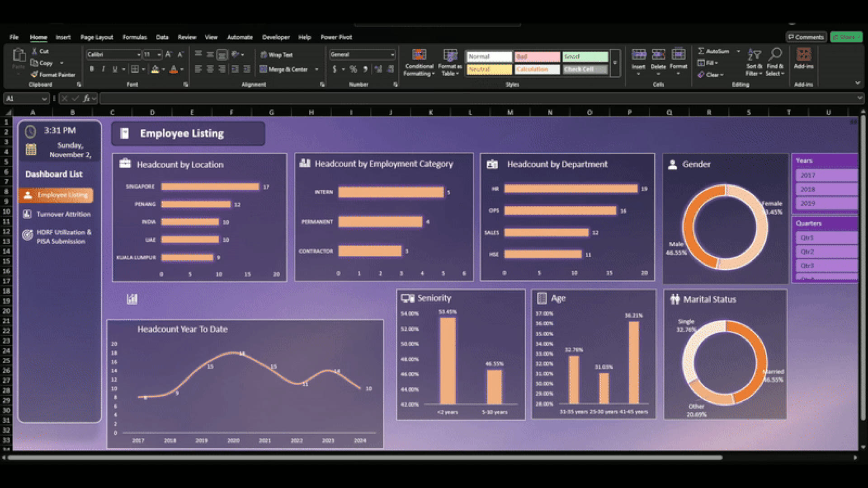Open Format as Table
Viewport: 868px width, 488px height.
point(450,62)
